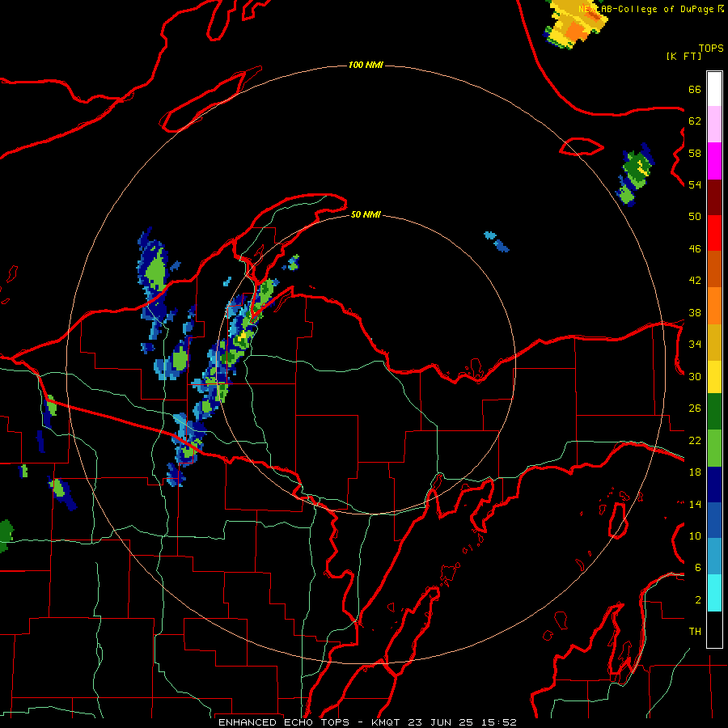Click the medium blue 10 kft legend swatch
Screen dimensions: 728x728
point(714,520)
